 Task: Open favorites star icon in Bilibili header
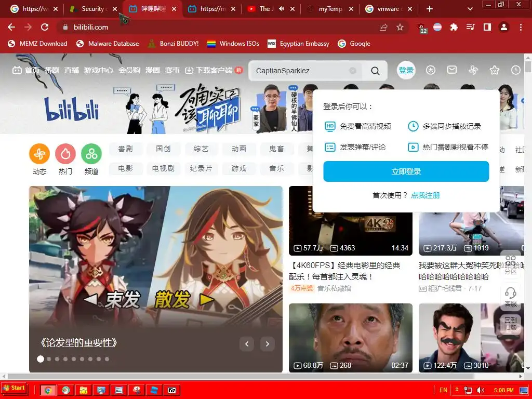[x=495, y=70]
